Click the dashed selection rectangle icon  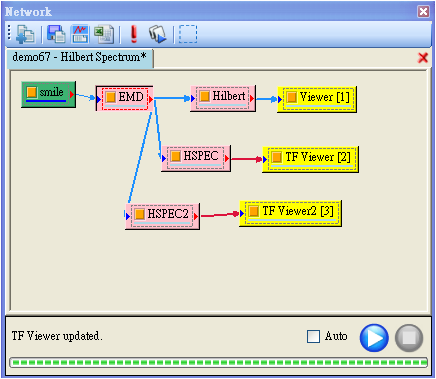pos(188,34)
